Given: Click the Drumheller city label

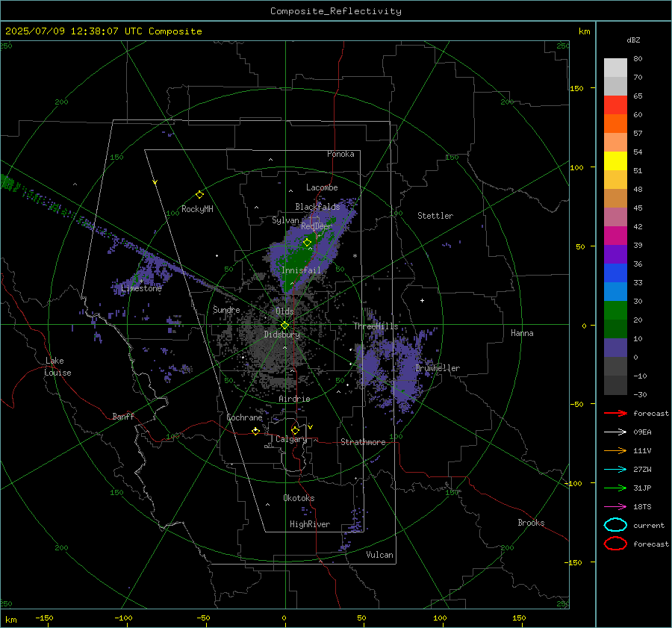Looking at the screenshot, I should (438, 368).
